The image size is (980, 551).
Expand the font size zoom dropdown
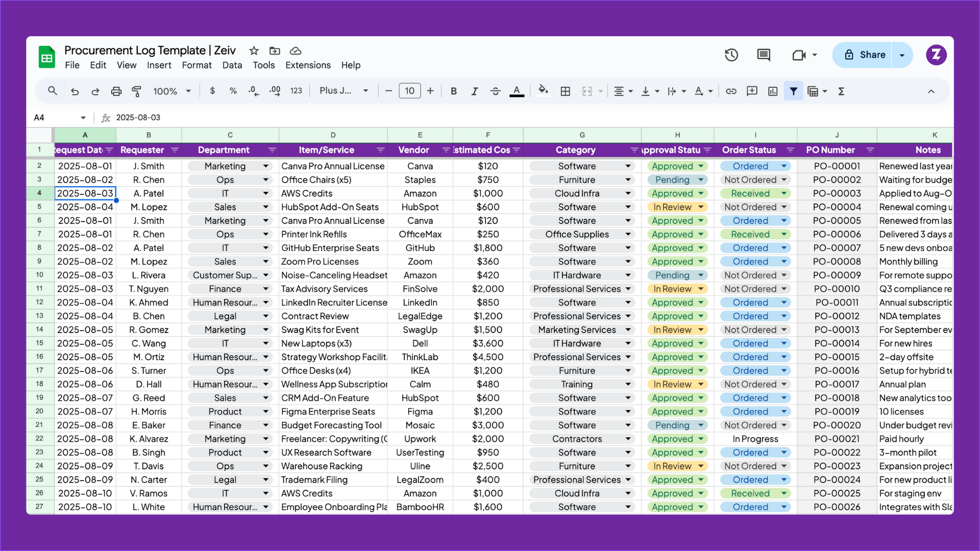[188, 91]
